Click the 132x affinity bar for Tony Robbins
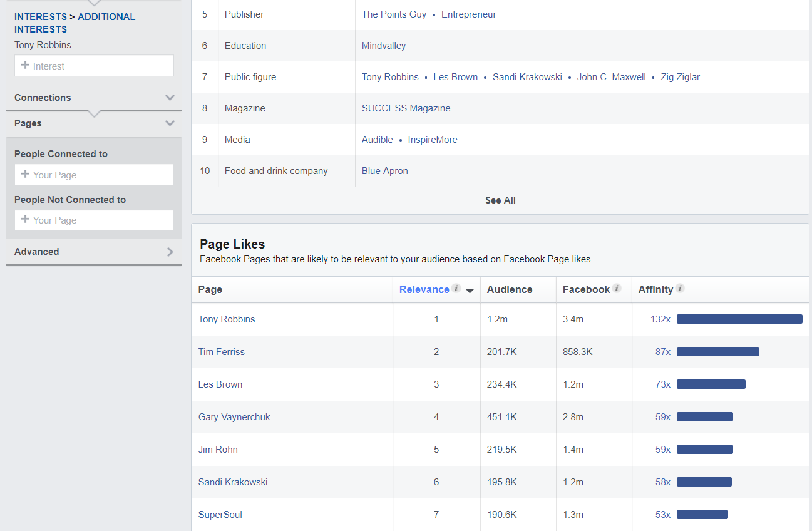Image resolution: width=812 pixels, height=531 pixels. 739,319
